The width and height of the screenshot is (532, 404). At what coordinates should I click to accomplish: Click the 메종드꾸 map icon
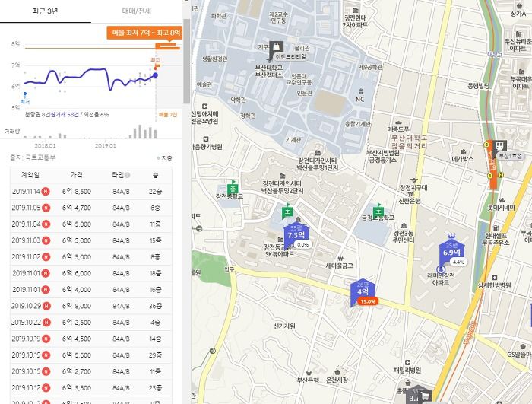(399, 122)
